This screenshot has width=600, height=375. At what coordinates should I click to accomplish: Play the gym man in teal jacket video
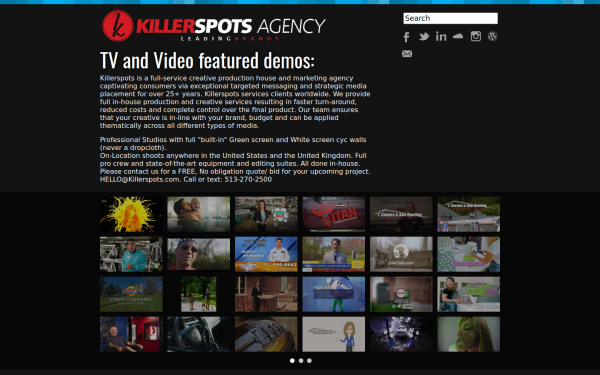pos(131,254)
